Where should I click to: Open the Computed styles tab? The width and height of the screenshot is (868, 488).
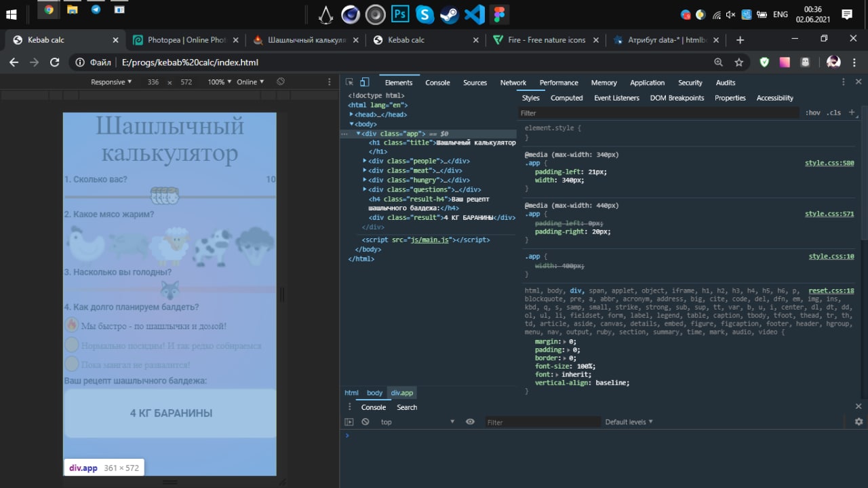coord(567,98)
